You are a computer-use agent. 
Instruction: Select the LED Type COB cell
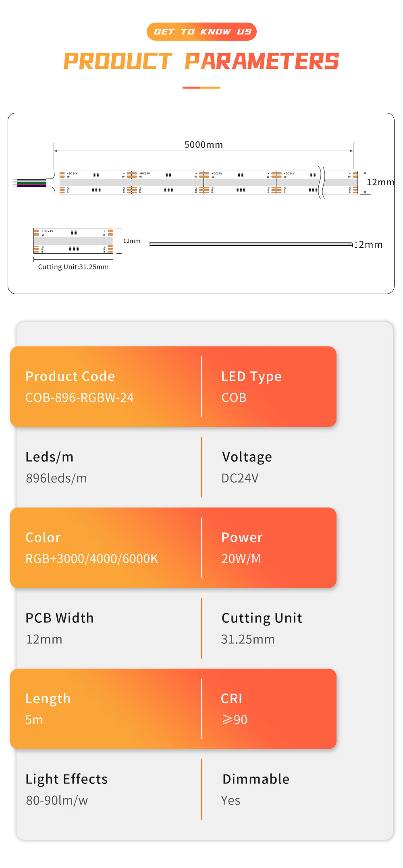pos(251,387)
